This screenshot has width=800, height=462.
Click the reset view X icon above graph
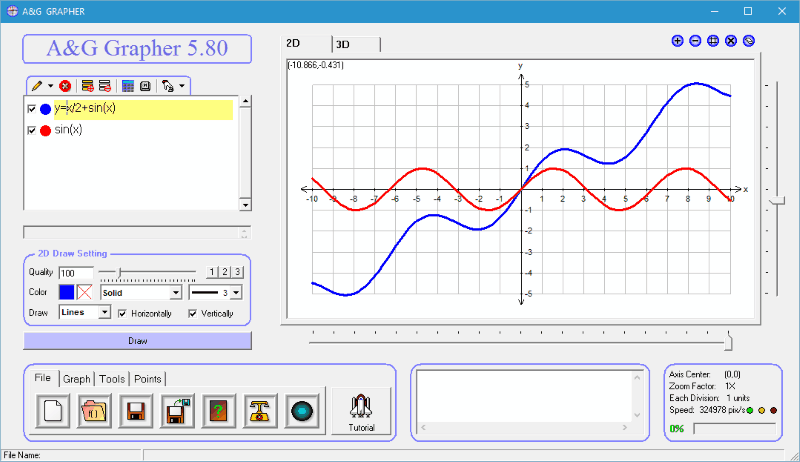pyautogui.click(x=731, y=41)
